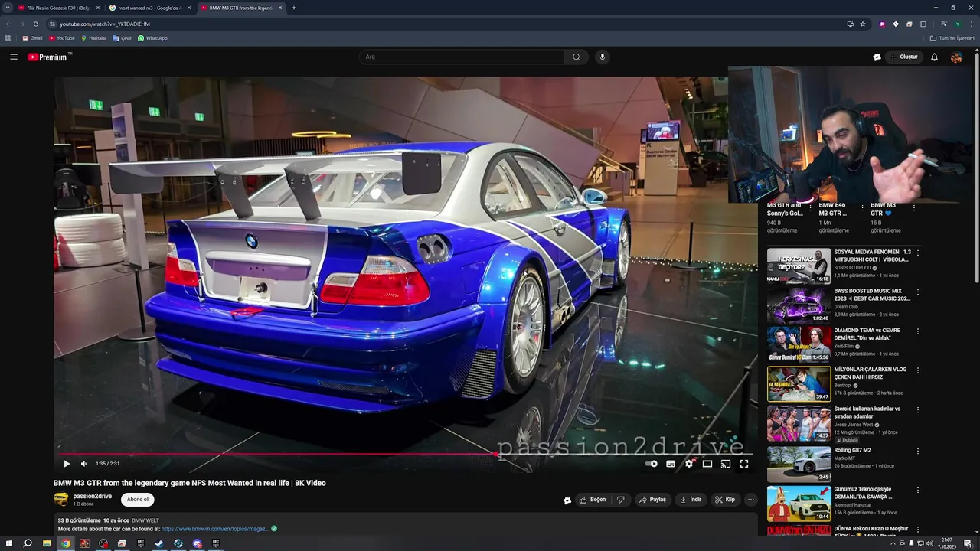This screenshot has width=980, height=551.
Task: Open options for 'MİLYONLAR ÇALARKEN VLOG' video
Action: point(917,370)
